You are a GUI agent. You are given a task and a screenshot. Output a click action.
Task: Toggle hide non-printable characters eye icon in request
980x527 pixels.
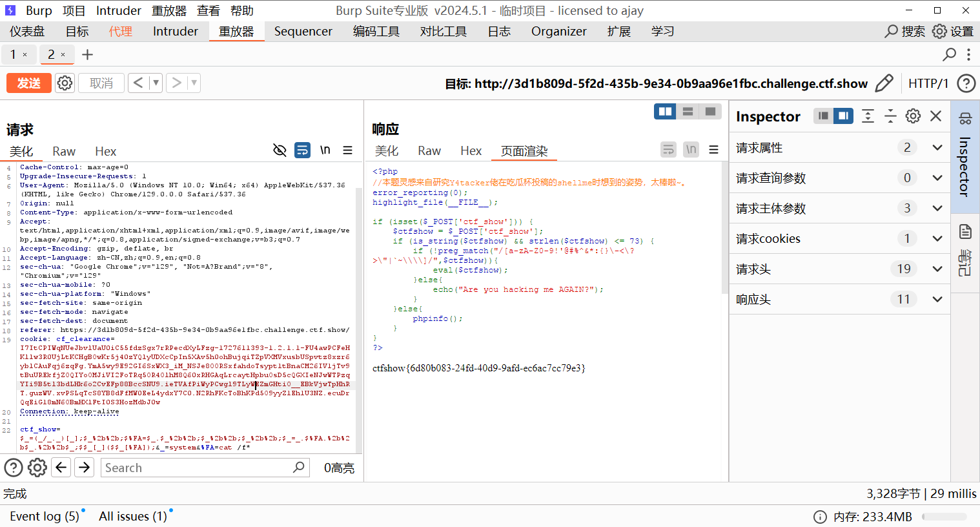[280, 150]
